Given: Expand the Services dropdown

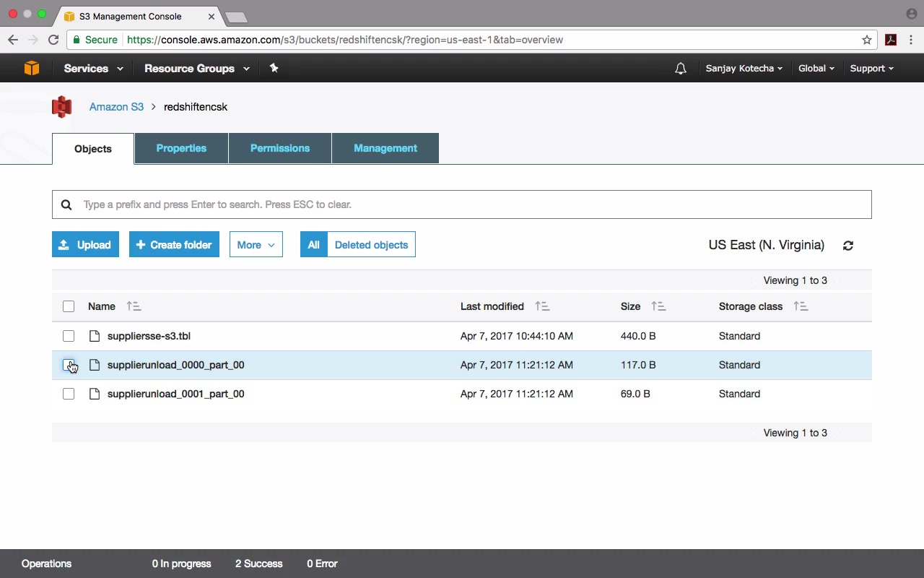Looking at the screenshot, I should (x=93, y=69).
